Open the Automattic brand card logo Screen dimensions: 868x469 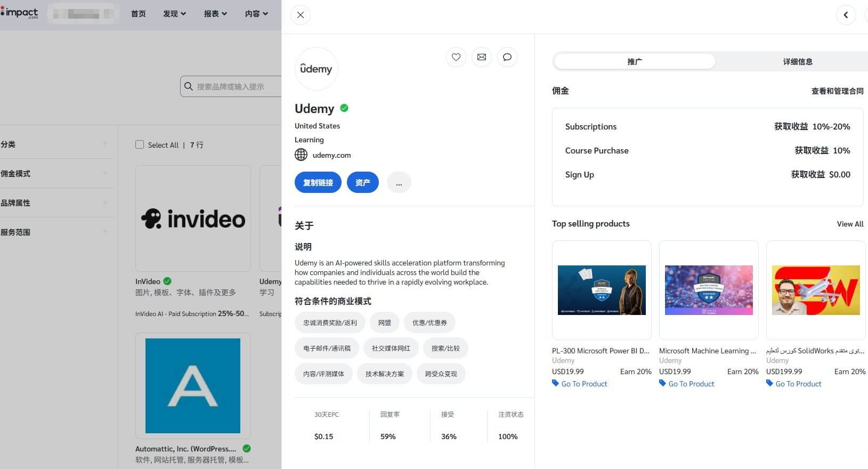193,386
